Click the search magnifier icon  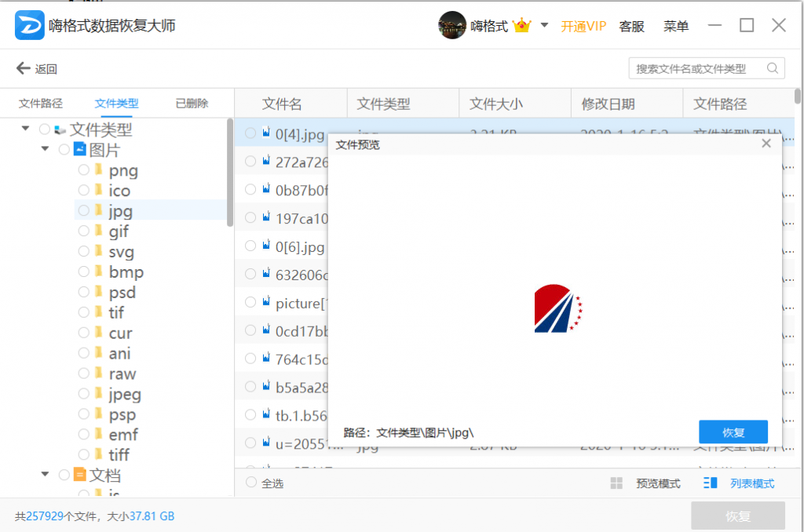pos(773,68)
